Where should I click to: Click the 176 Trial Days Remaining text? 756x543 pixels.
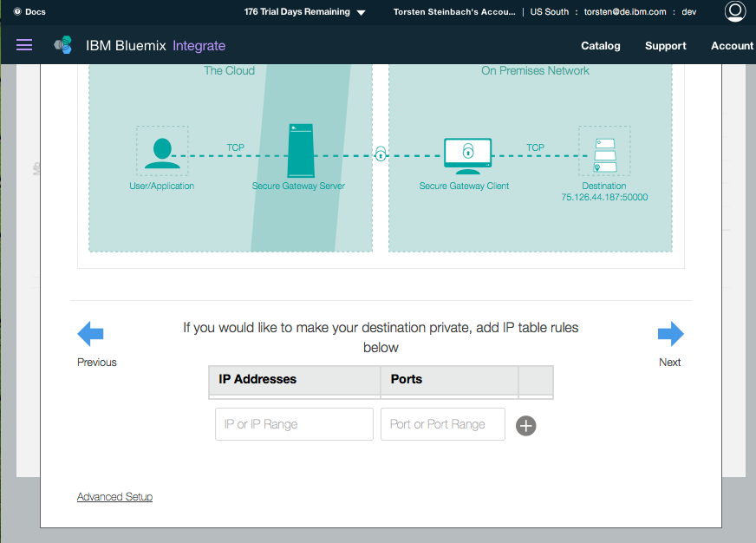click(297, 11)
